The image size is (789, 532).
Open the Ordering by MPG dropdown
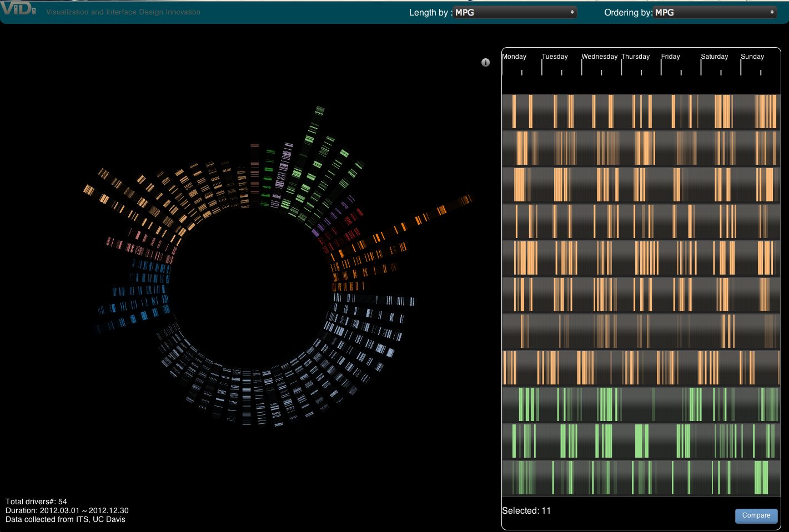[715, 12]
